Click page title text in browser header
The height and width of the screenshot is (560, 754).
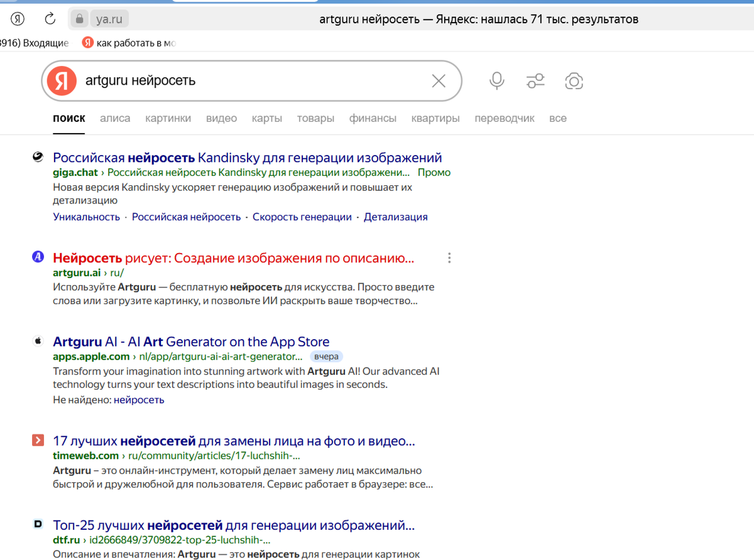coord(479,19)
